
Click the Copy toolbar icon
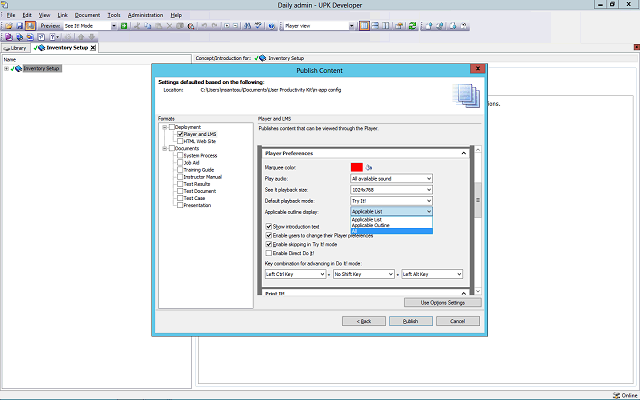tap(148, 26)
